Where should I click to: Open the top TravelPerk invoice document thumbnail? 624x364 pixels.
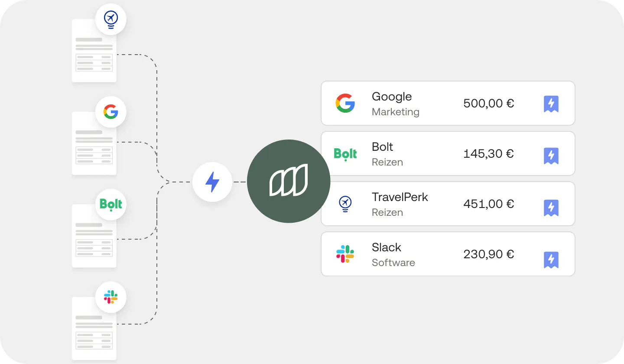click(x=94, y=50)
